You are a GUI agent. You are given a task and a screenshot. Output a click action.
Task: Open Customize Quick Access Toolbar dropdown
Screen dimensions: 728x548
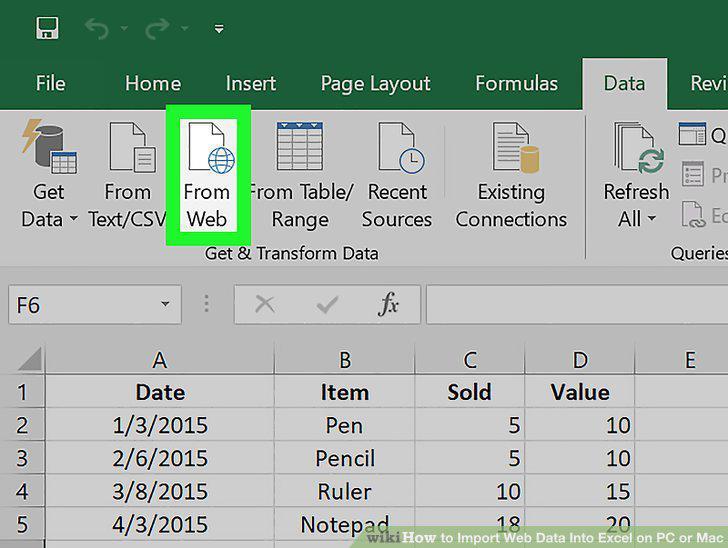coord(219,29)
